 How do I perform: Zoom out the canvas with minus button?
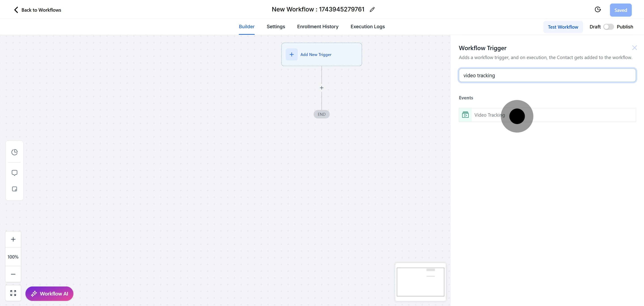(x=13, y=274)
